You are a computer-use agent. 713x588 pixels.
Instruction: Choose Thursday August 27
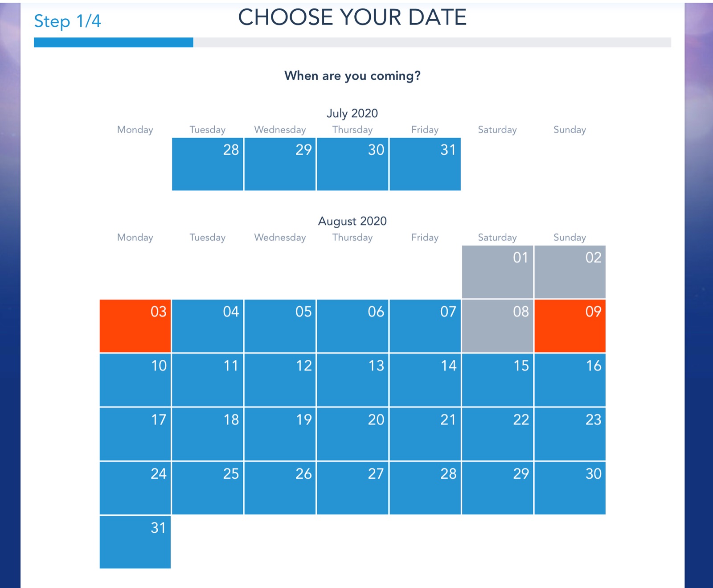[x=352, y=488]
